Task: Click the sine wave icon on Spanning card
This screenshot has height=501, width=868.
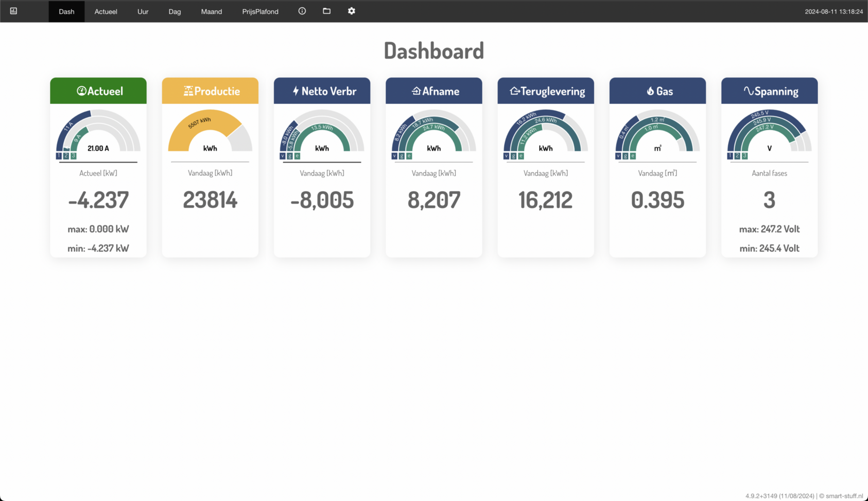Action: click(x=748, y=91)
